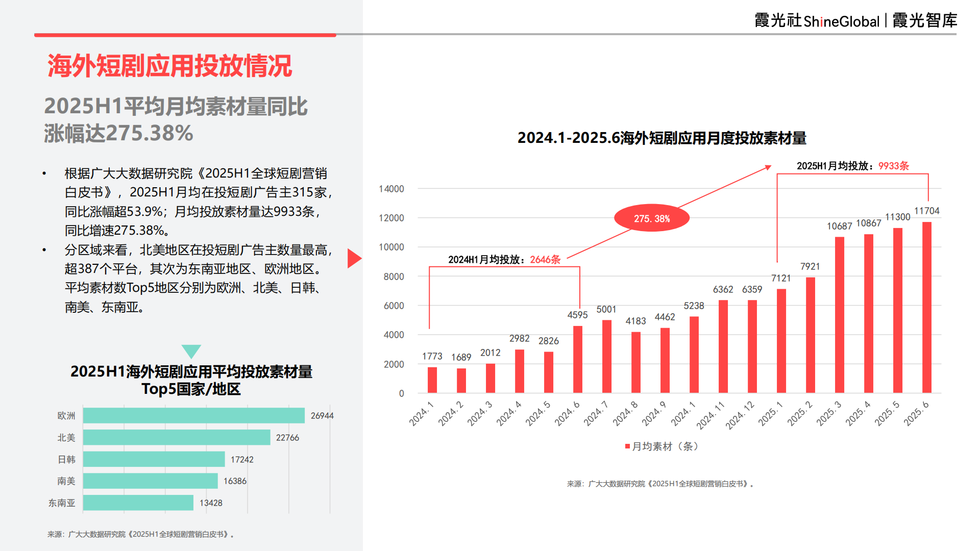This screenshot has height=551, width=980.
Task: Expand the 欧洲 bar in the Top5 chart
Action: point(194,415)
